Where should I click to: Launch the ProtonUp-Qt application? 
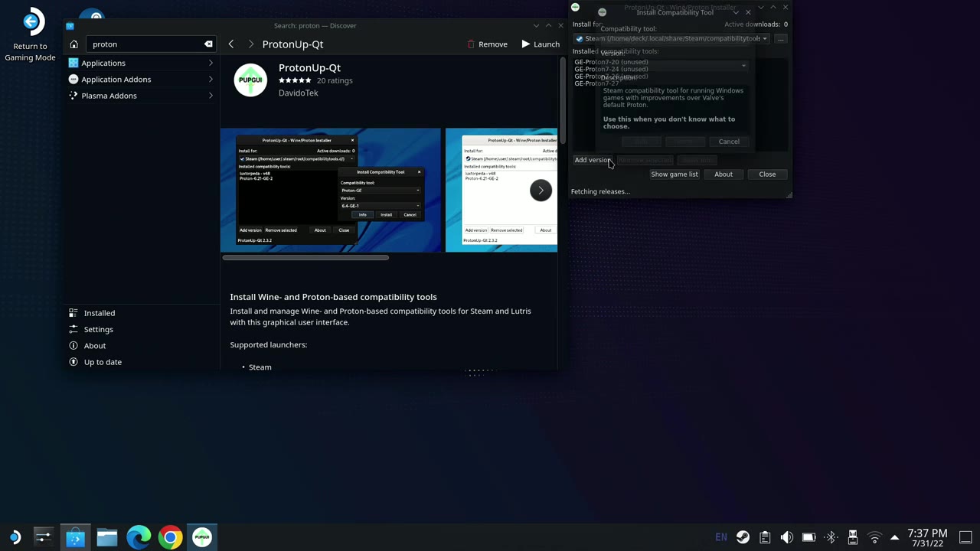click(541, 44)
